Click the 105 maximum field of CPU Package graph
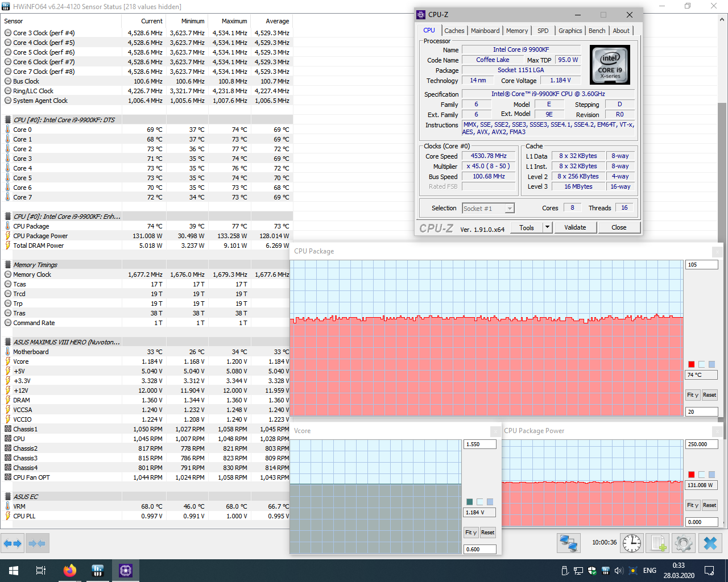Image resolution: width=728 pixels, height=582 pixels. click(701, 265)
